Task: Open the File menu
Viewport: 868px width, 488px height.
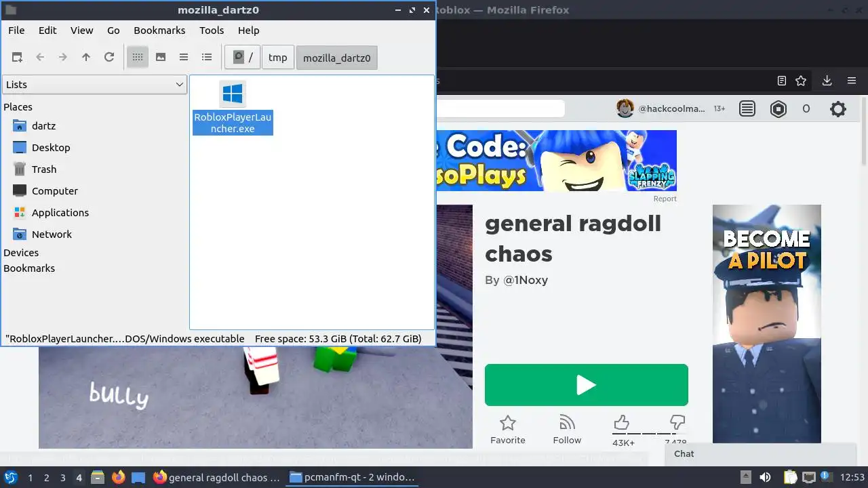Action: pyautogui.click(x=16, y=30)
